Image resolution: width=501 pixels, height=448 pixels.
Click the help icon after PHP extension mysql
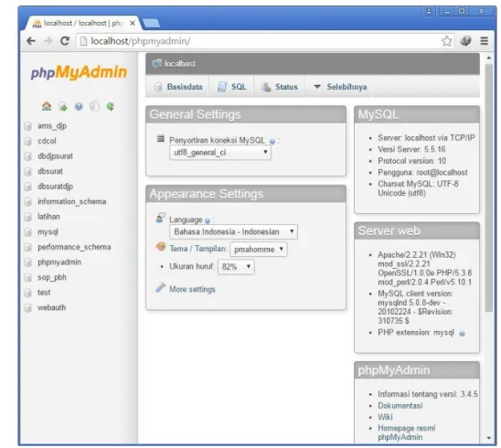tap(462, 334)
